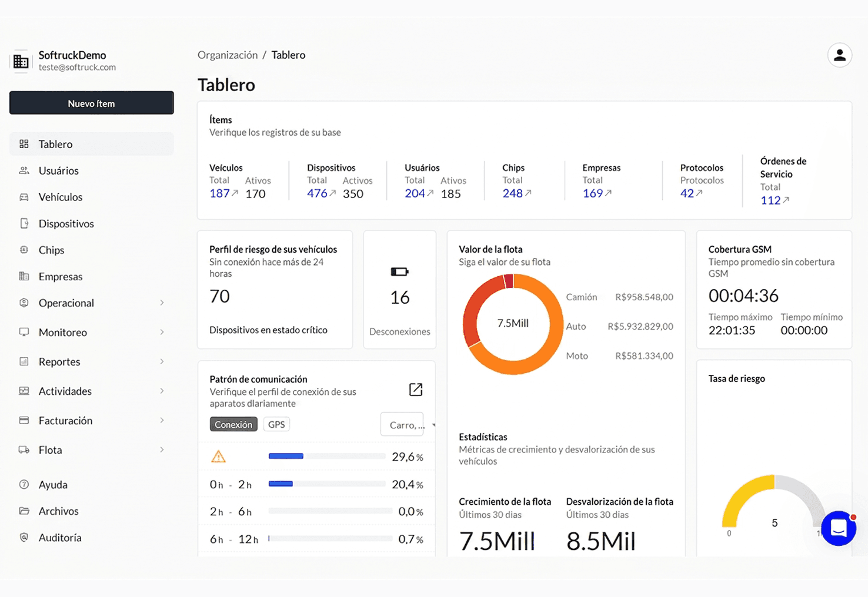Expand the Reportes submenu chevron

[162, 361]
